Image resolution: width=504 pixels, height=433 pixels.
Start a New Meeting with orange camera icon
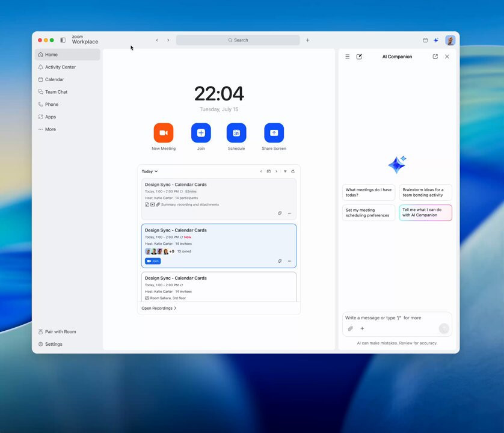[x=163, y=132]
